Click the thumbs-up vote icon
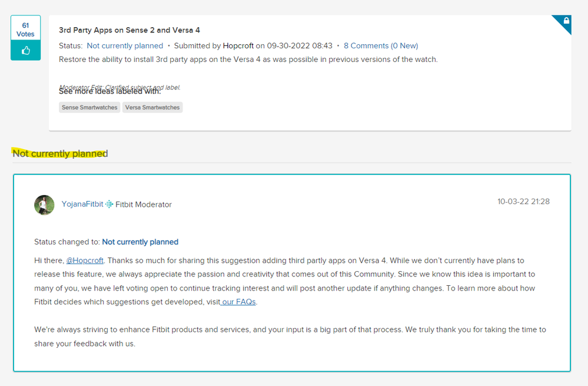The height and width of the screenshot is (386, 588). tap(26, 51)
